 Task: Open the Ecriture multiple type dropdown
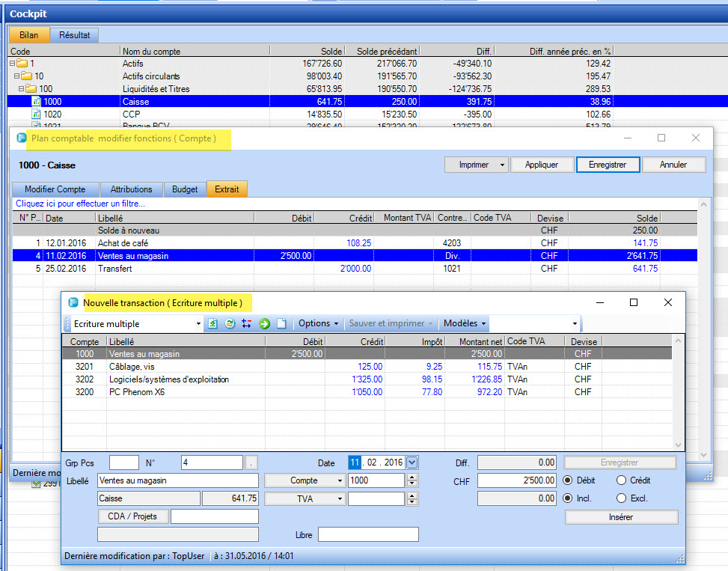click(198, 324)
